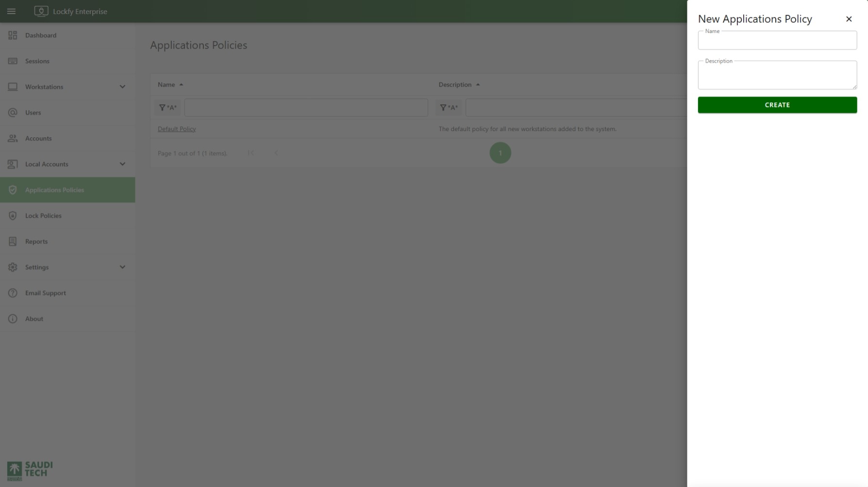The height and width of the screenshot is (487, 868).
Task: Click the first page pagination arrow
Action: 250,153
